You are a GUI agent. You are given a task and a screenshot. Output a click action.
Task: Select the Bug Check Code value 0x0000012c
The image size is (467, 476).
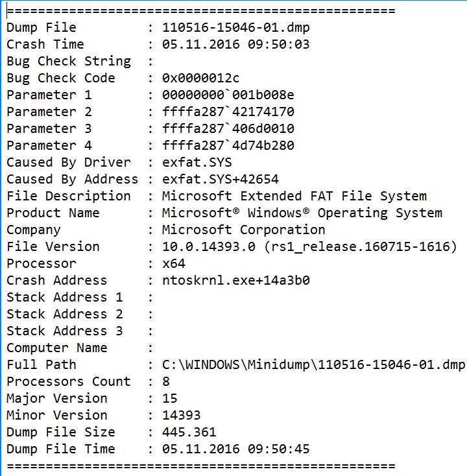(x=201, y=78)
